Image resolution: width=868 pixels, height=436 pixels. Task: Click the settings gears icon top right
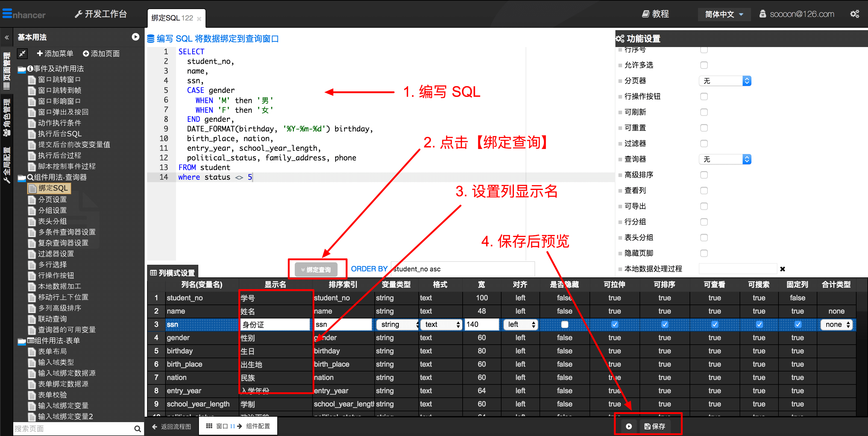coord(854,14)
